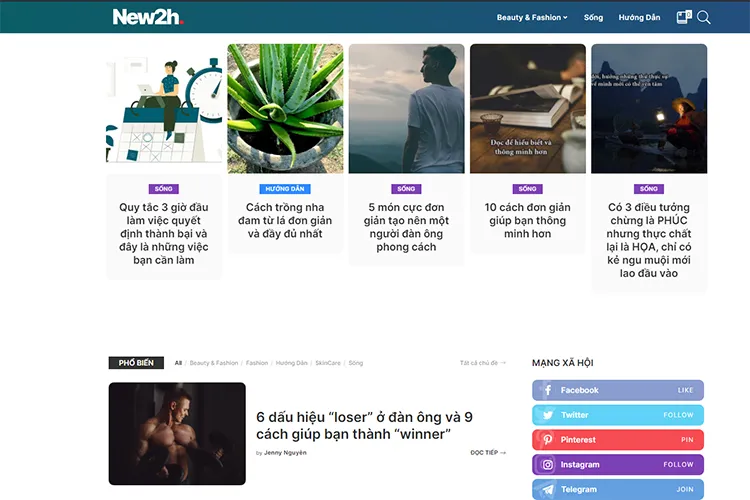Click the muscular man article thumbnail
Viewport: 750px width, 500px height.
[177, 433]
